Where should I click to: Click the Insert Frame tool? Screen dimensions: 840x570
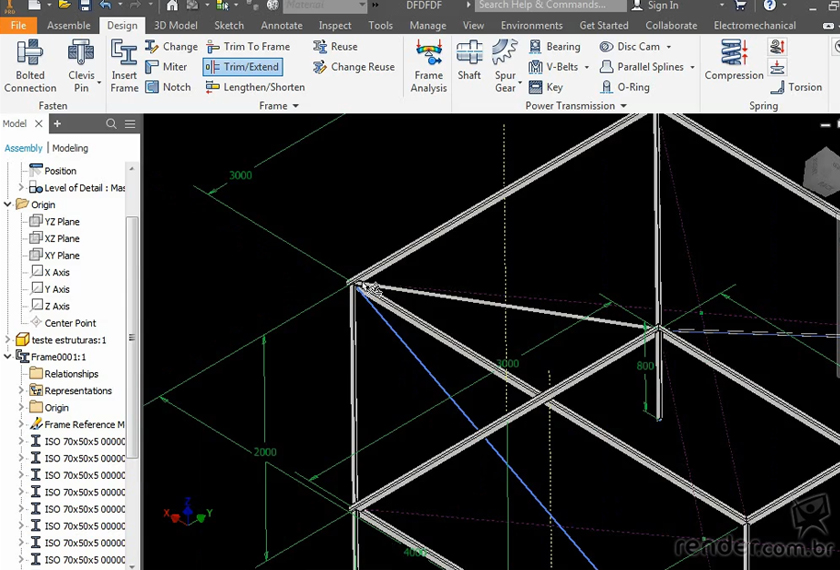click(x=124, y=66)
